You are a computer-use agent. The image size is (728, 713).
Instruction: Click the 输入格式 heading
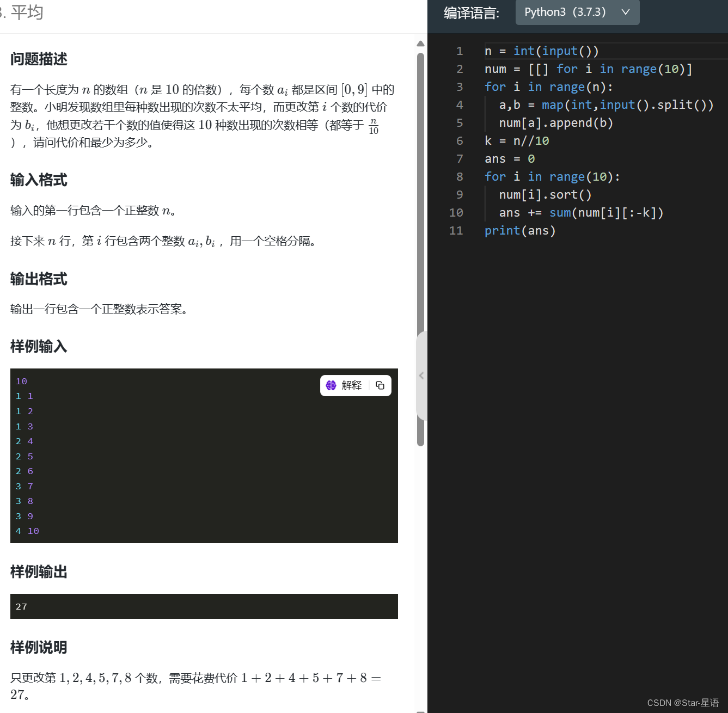39,180
